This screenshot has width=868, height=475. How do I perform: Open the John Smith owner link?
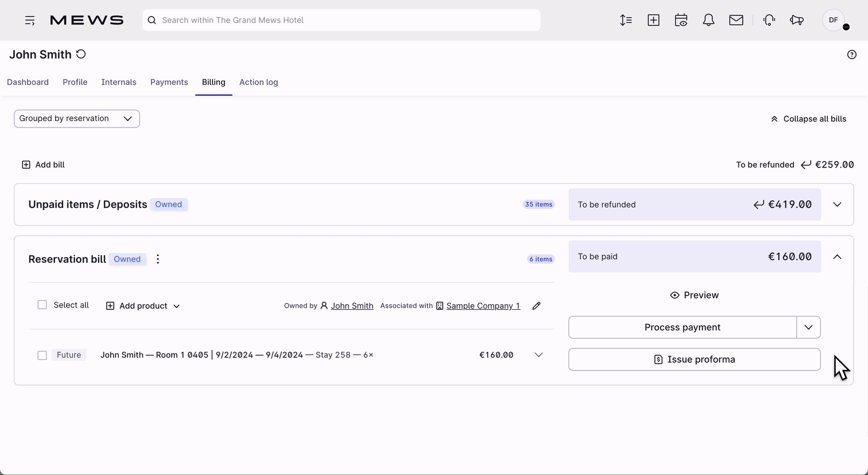pos(352,306)
